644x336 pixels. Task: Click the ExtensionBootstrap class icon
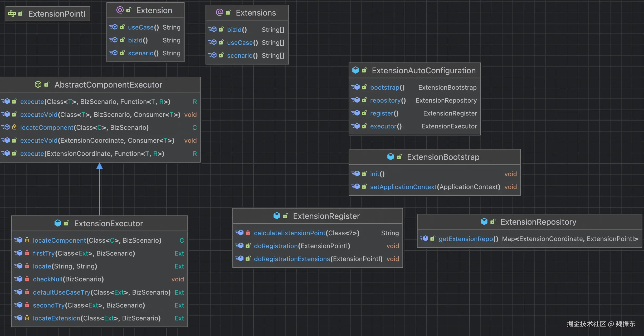[x=391, y=157]
